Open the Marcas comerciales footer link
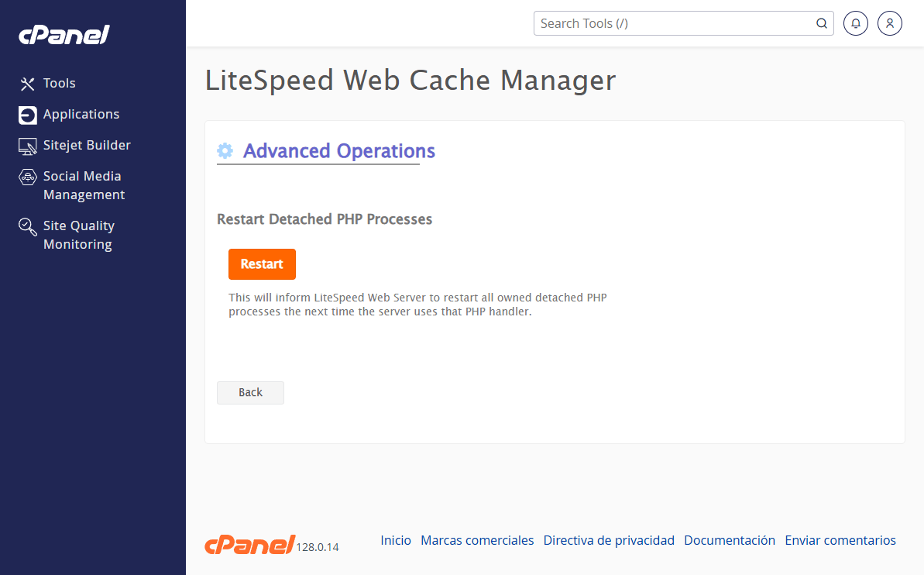924x575 pixels. [477, 540]
